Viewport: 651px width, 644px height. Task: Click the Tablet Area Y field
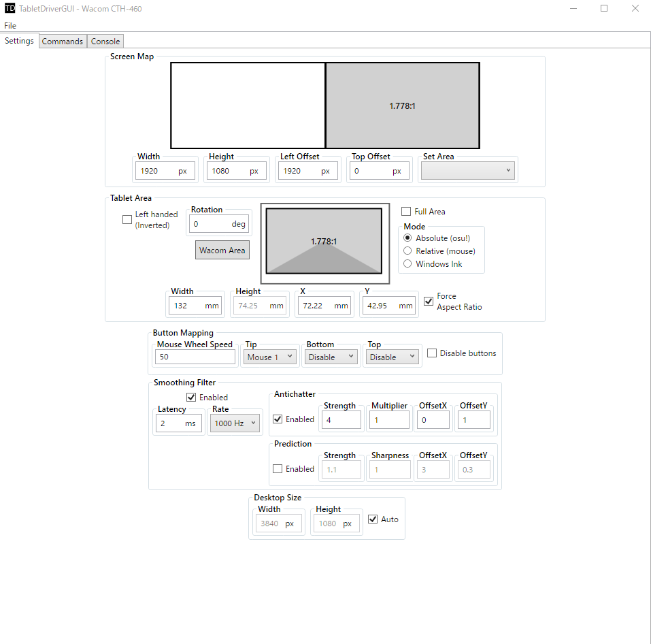(389, 306)
